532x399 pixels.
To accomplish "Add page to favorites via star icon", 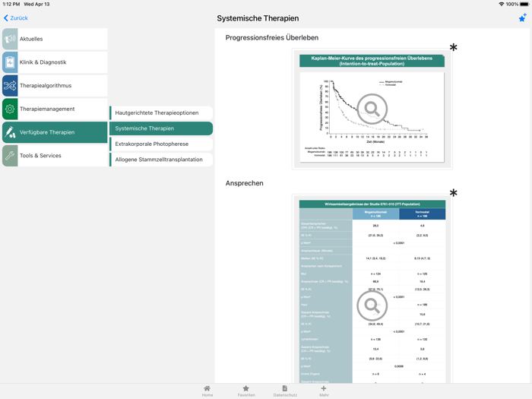I will [x=523, y=17].
